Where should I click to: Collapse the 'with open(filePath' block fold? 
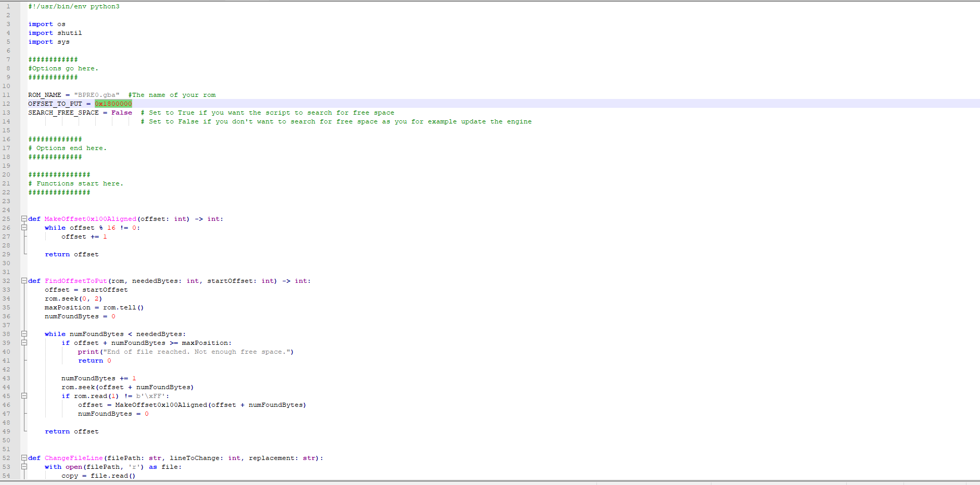click(24, 467)
